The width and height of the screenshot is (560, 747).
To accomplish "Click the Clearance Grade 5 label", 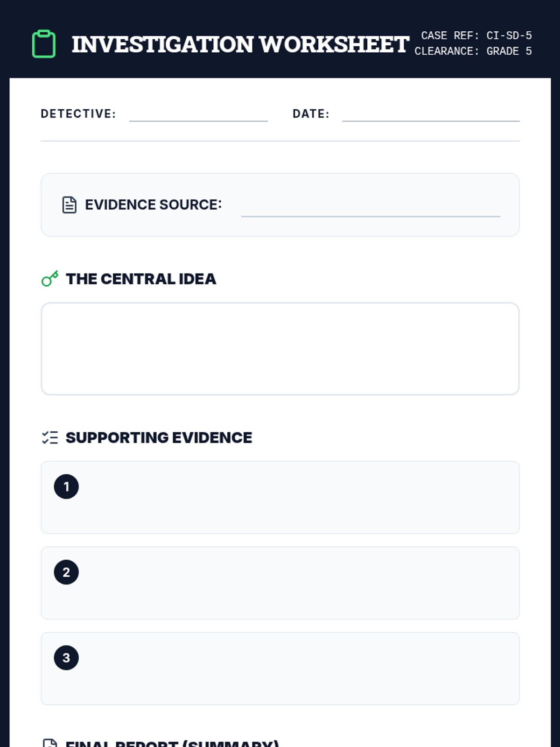I will tap(473, 51).
